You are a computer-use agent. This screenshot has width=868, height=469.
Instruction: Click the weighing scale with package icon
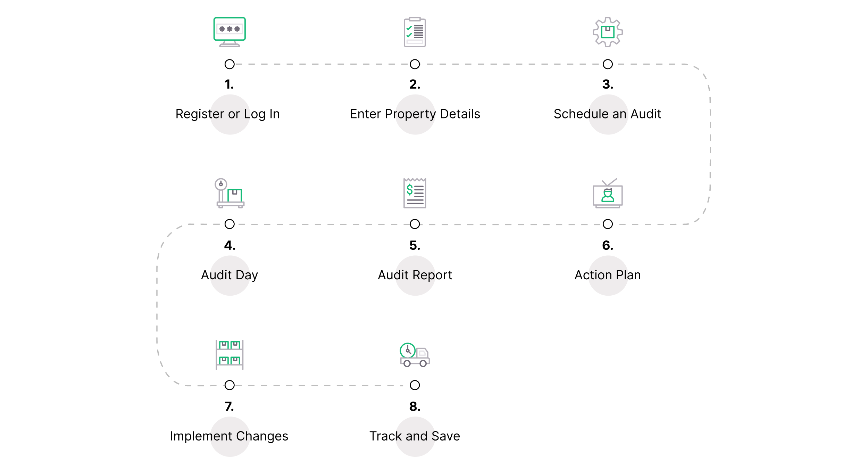click(229, 193)
